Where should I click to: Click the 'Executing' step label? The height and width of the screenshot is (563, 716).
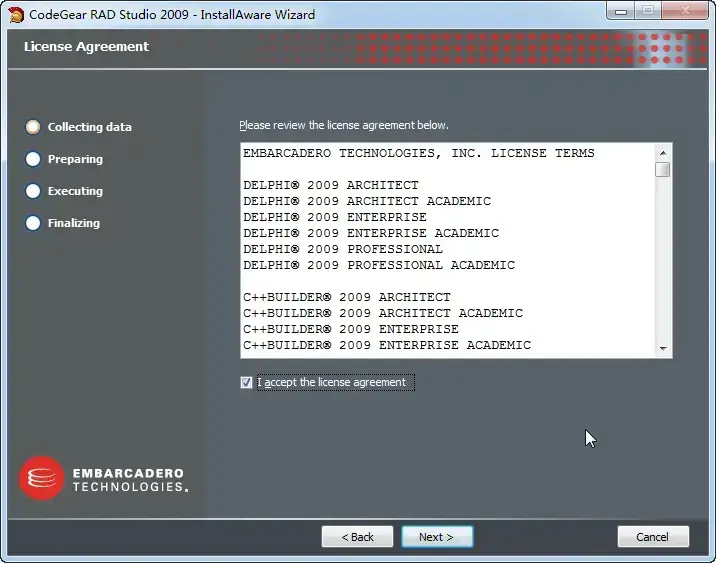pyautogui.click(x=75, y=191)
